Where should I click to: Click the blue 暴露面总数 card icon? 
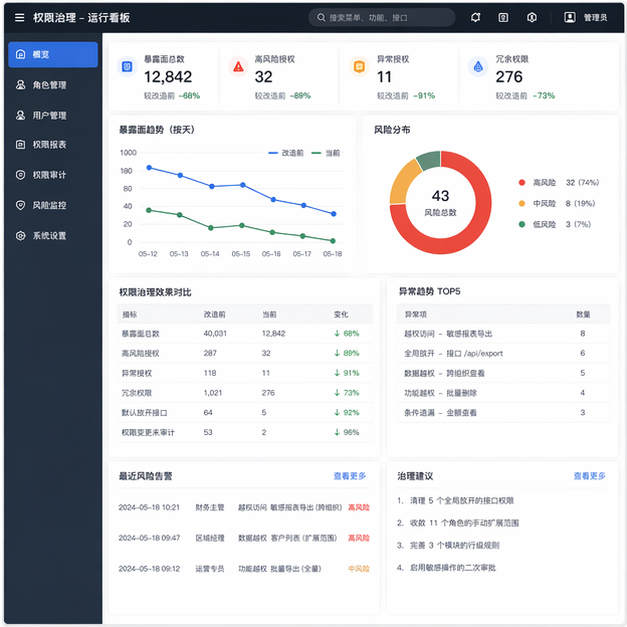[127, 66]
